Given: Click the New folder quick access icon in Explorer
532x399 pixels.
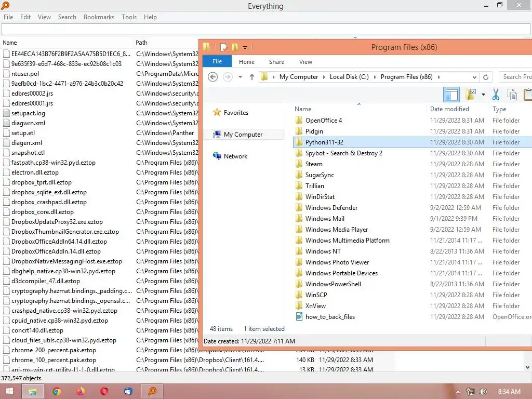Looking at the screenshot, I should 235,47.
